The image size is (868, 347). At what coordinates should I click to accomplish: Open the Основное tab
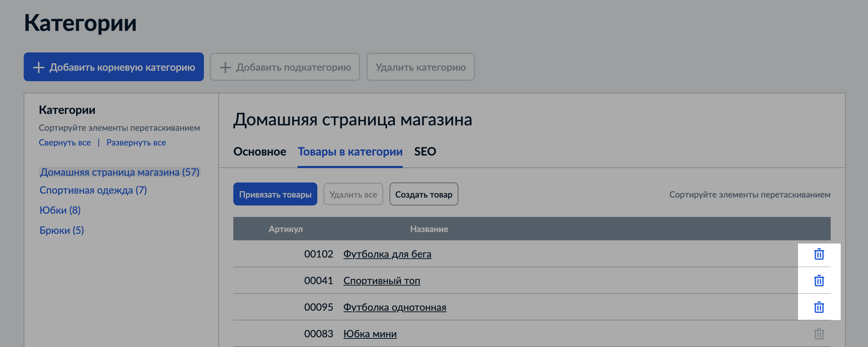click(x=260, y=152)
